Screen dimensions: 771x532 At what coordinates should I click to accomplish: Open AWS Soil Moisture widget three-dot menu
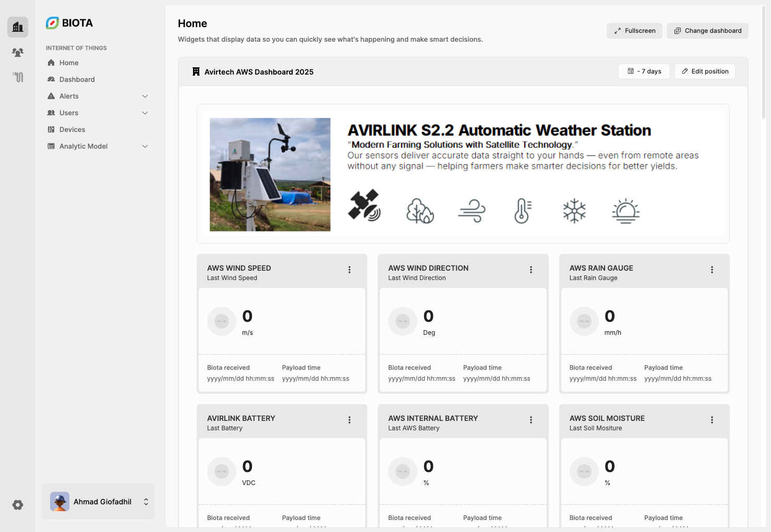click(712, 420)
